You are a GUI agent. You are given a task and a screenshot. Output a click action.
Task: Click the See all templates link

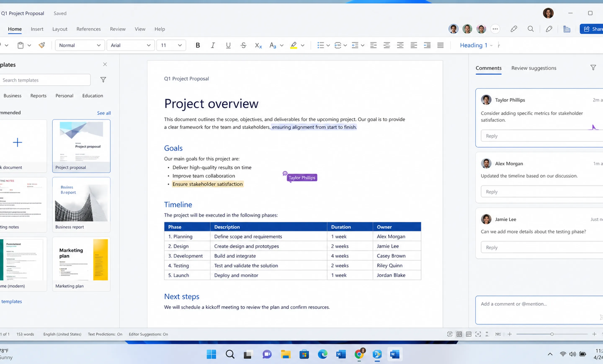pos(104,113)
